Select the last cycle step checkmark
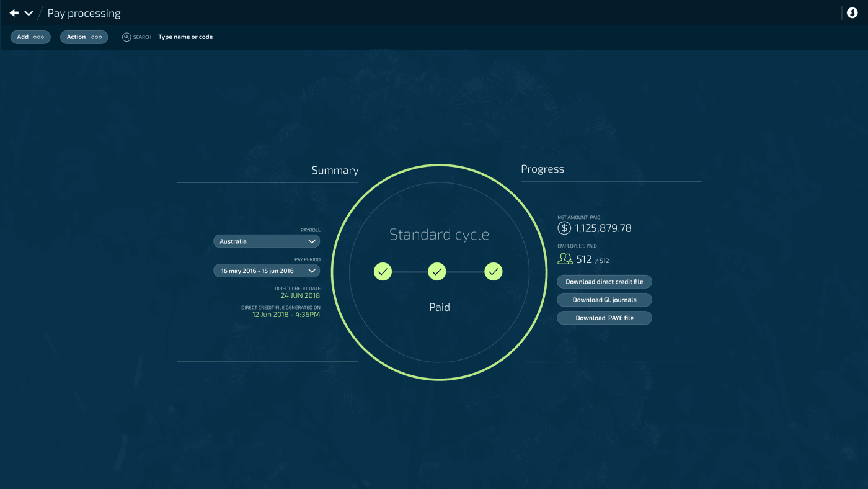868x489 pixels. [x=493, y=272]
